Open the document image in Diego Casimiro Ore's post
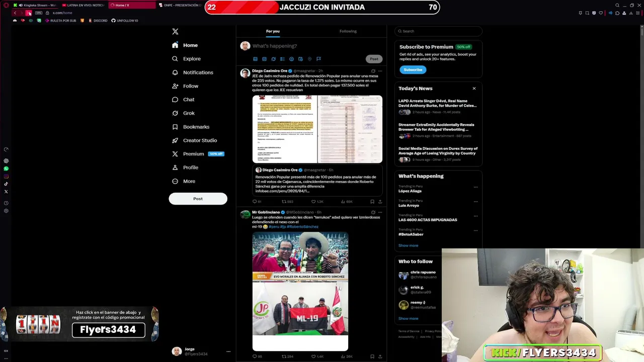This screenshot has height=362, width=644. point(317,129)
